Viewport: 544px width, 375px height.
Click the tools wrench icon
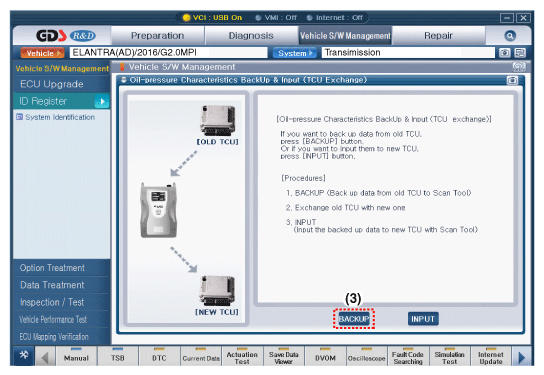24,355
